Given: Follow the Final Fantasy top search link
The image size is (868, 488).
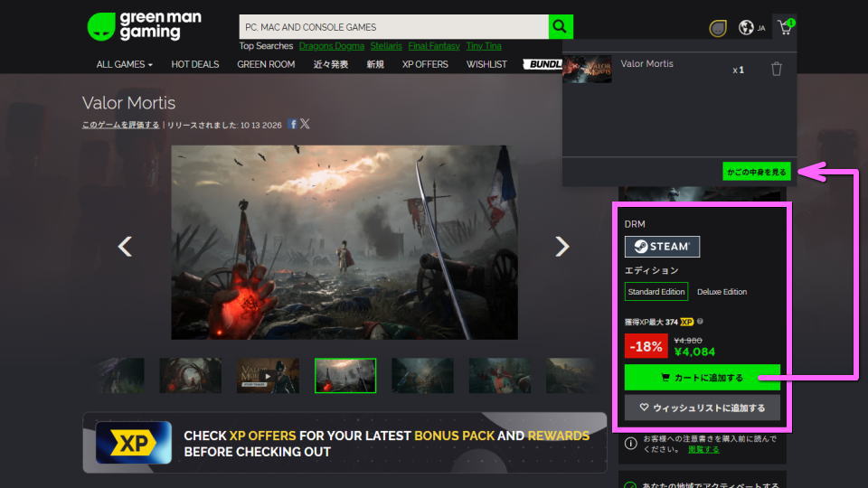Looking at the screenshot, I should (x=434, y=46).
